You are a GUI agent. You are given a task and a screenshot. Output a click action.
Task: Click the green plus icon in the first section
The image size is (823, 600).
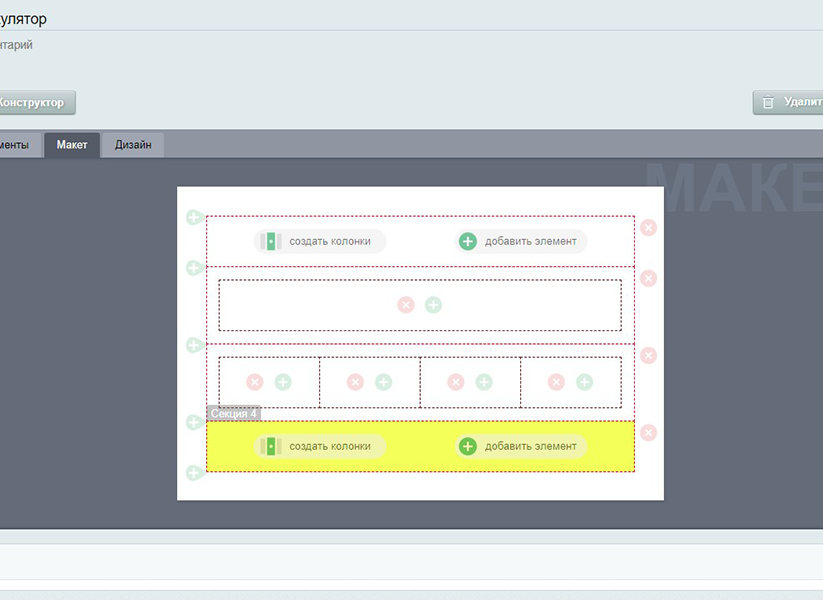(x=467, y=241)
